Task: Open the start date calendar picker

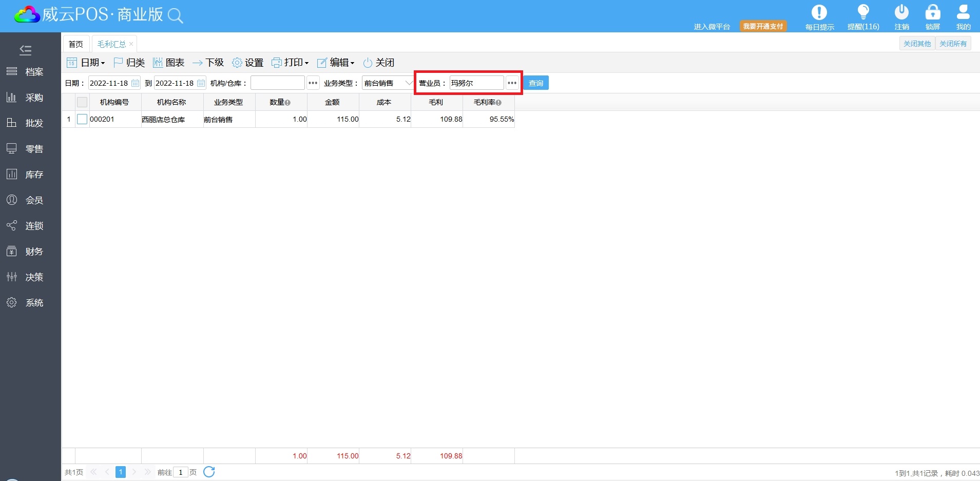Action: [135, 83]
